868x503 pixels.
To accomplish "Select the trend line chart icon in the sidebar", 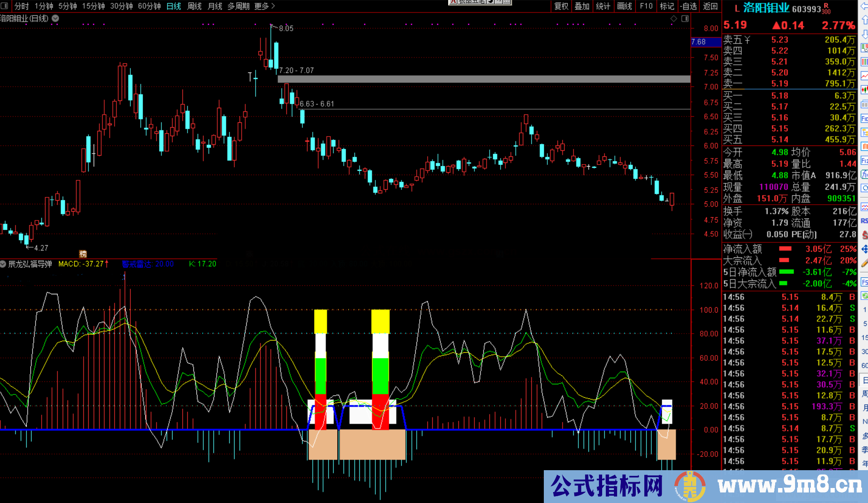I will [x=864, y=76].
